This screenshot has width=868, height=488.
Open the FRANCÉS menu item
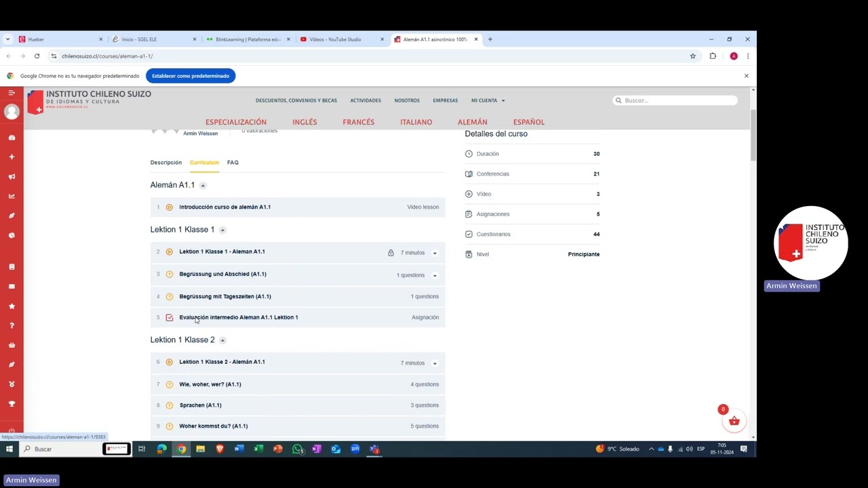pos(358,122)
